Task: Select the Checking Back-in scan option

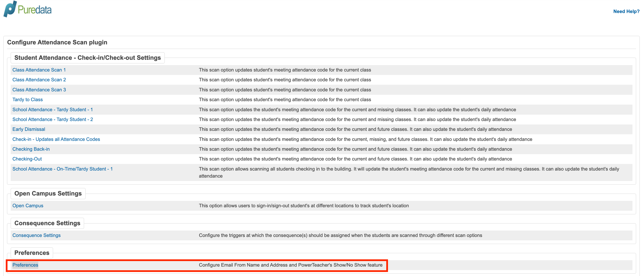Action: click(x=31, y=149)
